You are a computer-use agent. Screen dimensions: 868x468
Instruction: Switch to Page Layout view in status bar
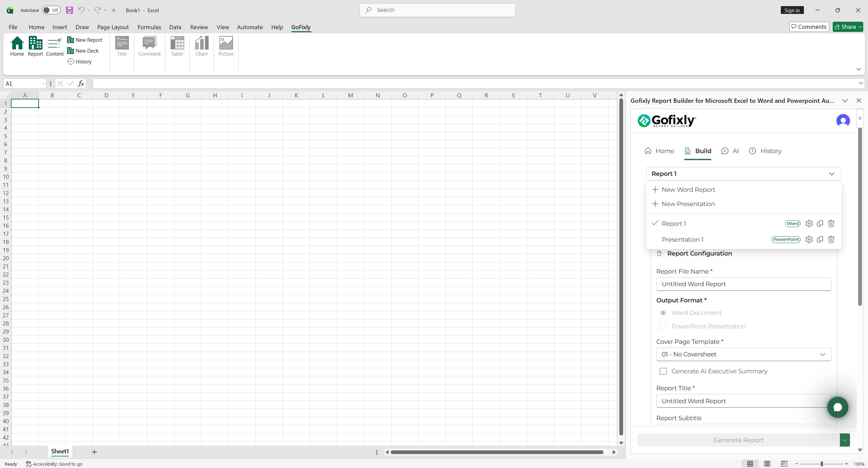(x=767, y=464)
